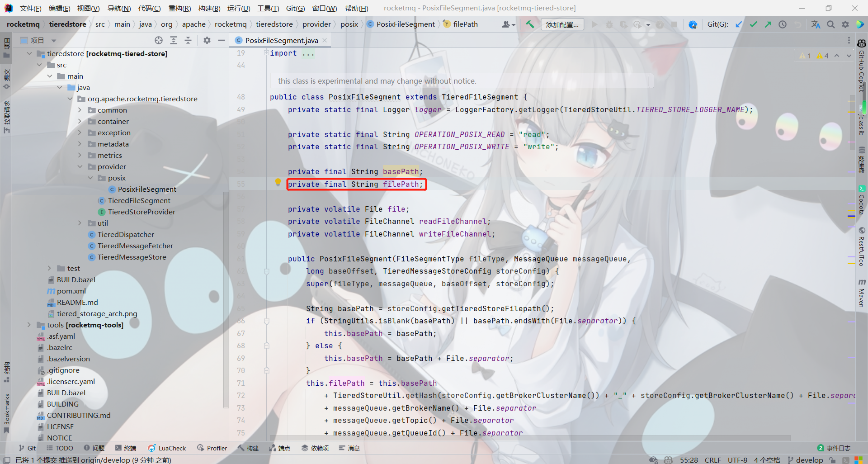
Task: Select README.md in project tree
Action: (x=77, y=302)
